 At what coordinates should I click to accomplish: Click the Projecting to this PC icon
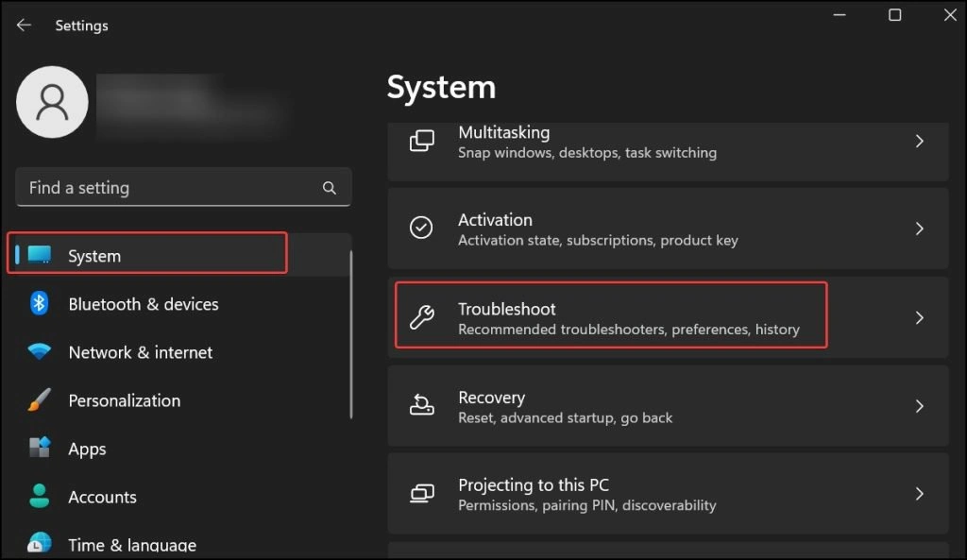[x=421, y=493]
